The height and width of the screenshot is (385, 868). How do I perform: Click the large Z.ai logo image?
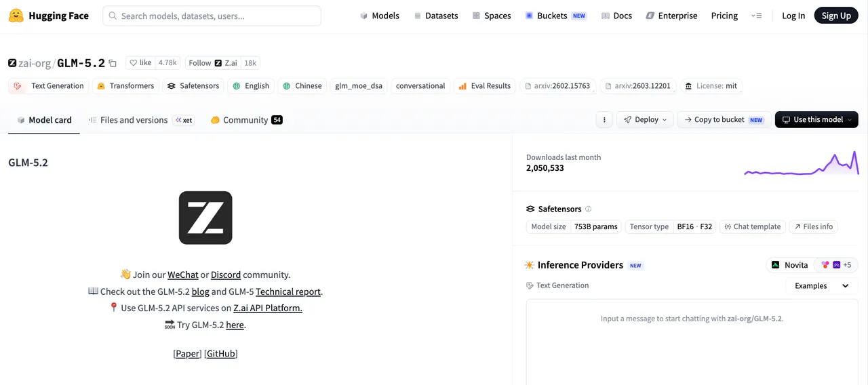click(x=205, y=218)
